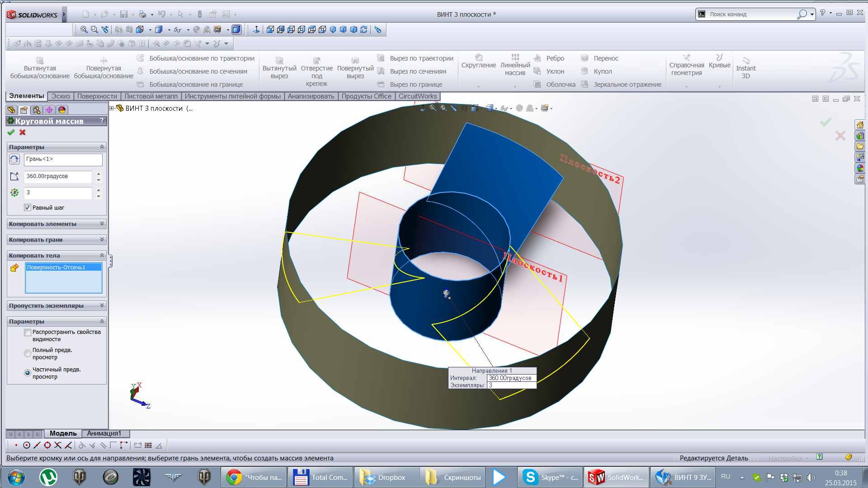Expand Пропустить экземпляры section
Image resolution: width=868 pixels, height=488 pixels.
point(102,305)
